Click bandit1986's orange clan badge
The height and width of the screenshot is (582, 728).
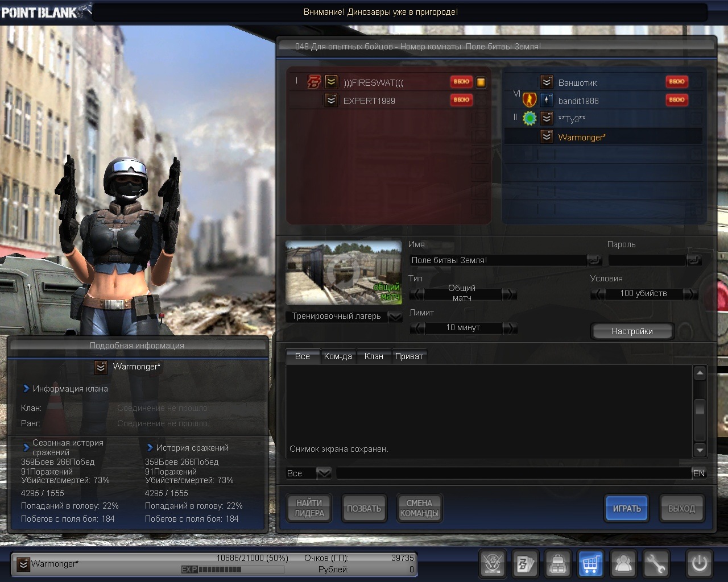tap(530, 101)
